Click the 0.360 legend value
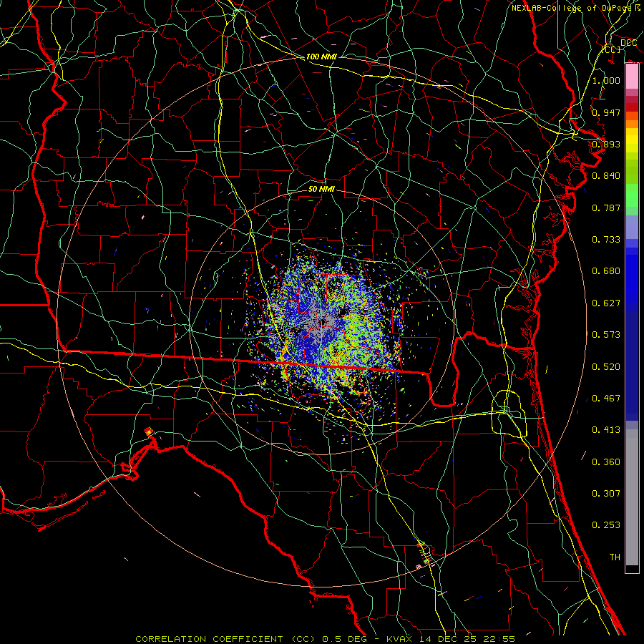This screenshot has width=644, height=644. tap(606, 462)
